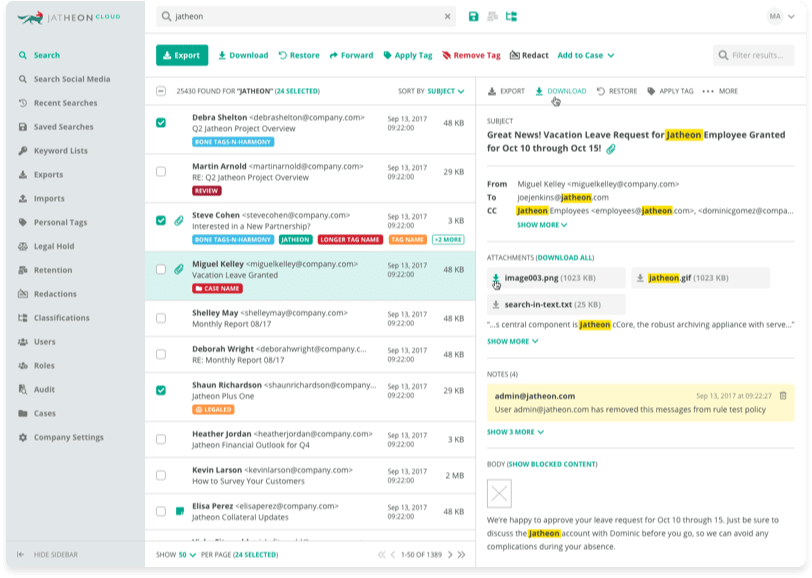Click Apply Tag in the main toolbar
The height and width of the screenshot is (578, 812).
pos(408,55)
